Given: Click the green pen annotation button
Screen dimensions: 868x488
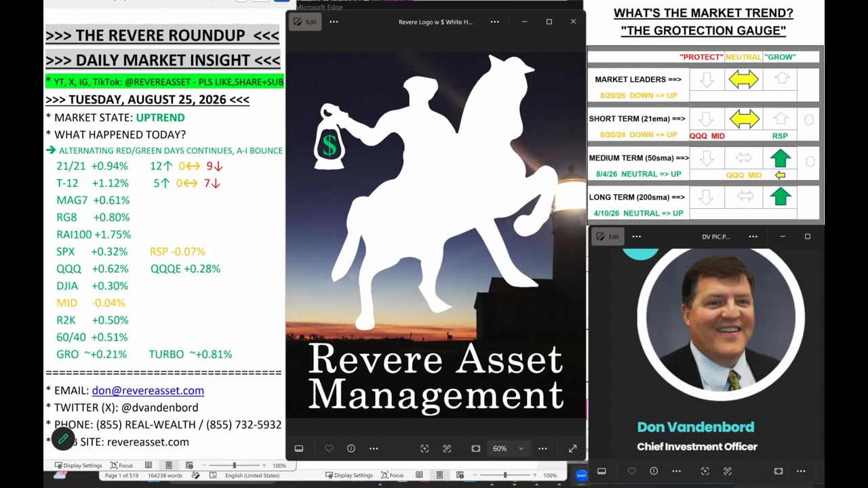Looking at the screenshot, I should pos(63,439).
